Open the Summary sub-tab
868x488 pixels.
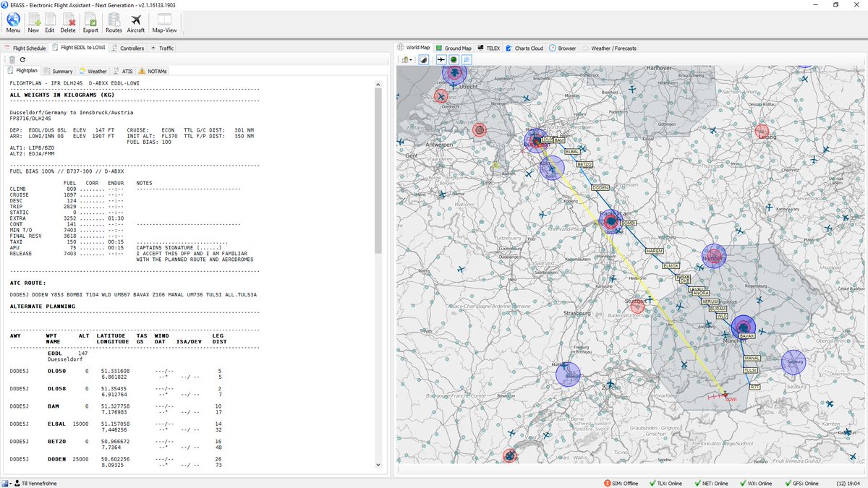pyautogui.click(x=58, y=71)
